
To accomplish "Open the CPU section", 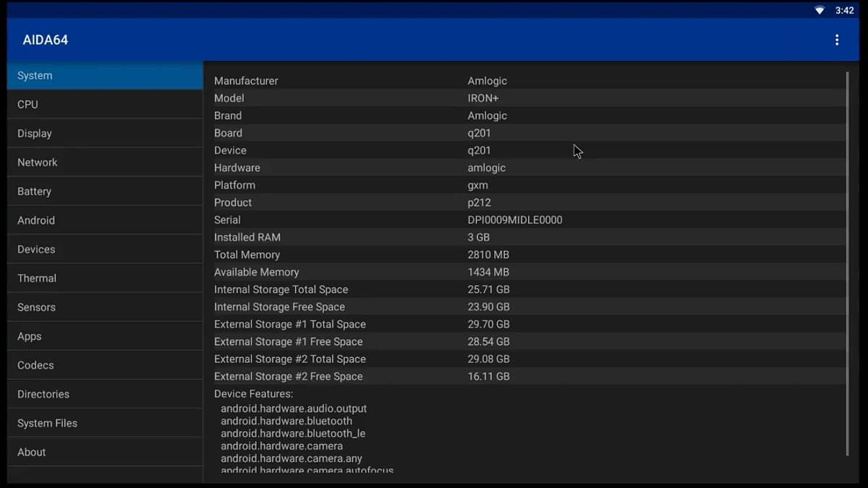I will click(105, 104).
